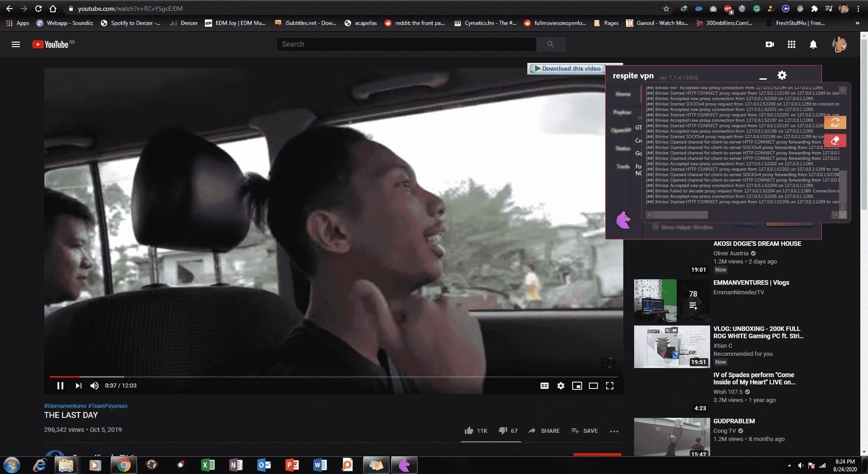Save the video to a playlist
The width and height of the screenshot is (868, 474).
click(584, 431)
